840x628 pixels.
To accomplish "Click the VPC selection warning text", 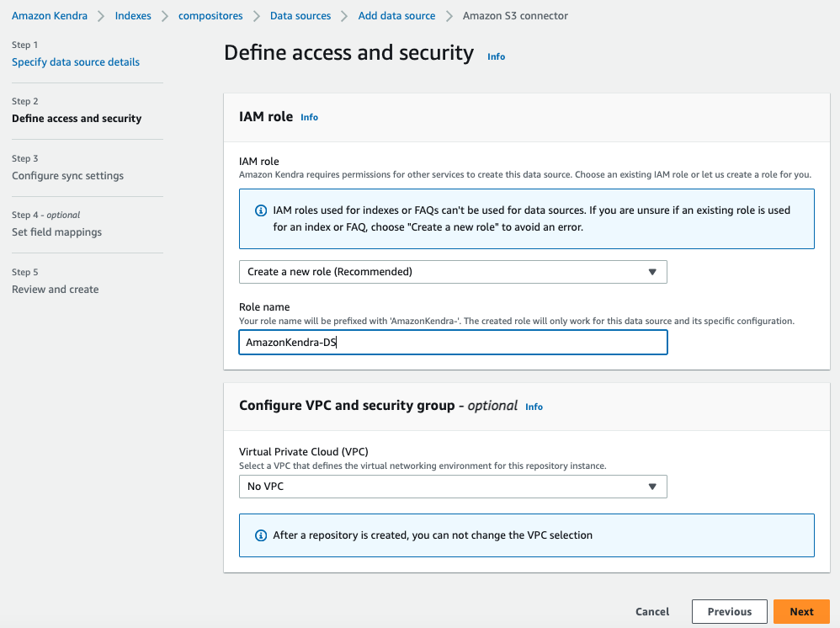I will tap(433, 535).
